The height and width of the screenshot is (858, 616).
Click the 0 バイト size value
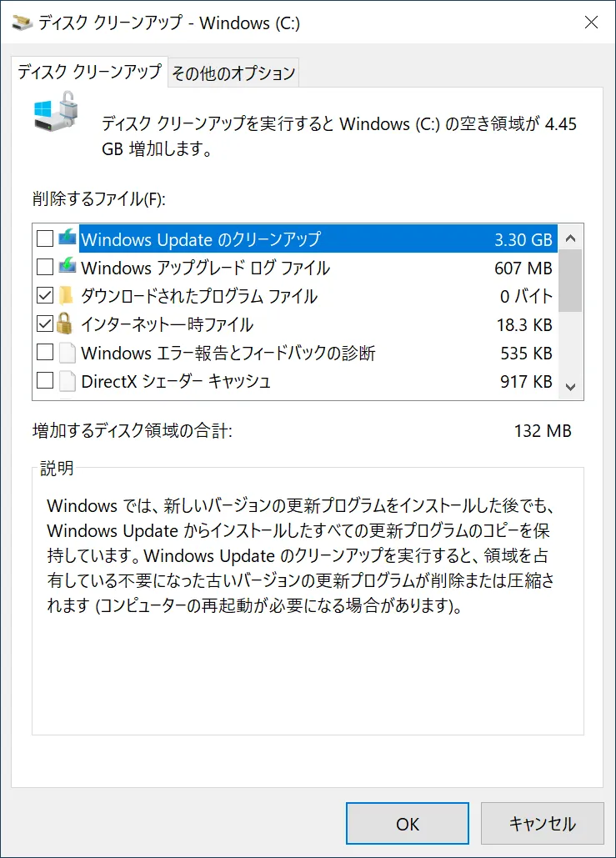pyautogui.click(x=526, y=297)
